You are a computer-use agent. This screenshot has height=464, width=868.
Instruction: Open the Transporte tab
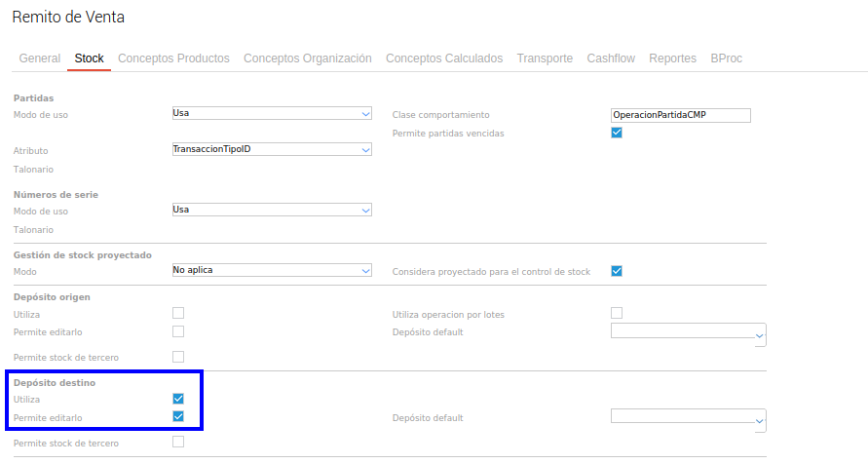pos(545,58)
